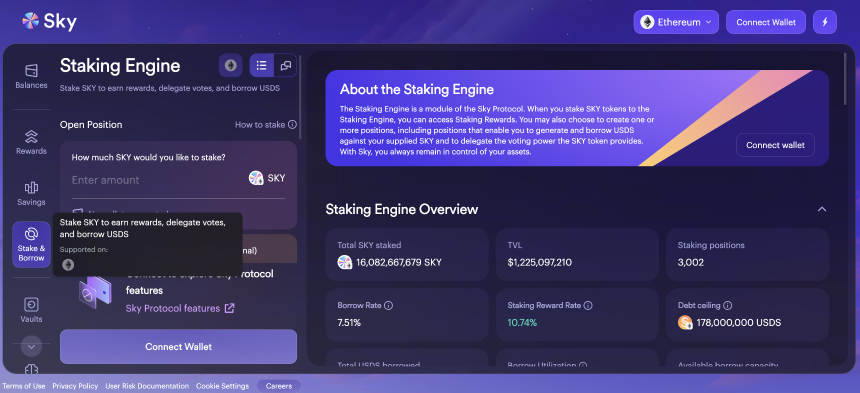This screenshot has width=860, height=393.
Task: Click the Balances wallet icon
Action: [31, 71]
